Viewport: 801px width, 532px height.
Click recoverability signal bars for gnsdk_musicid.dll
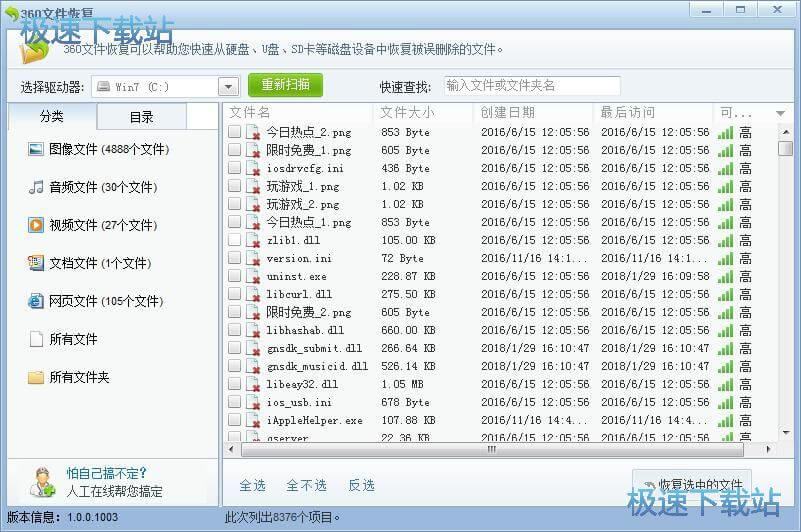tap(725, 366)
